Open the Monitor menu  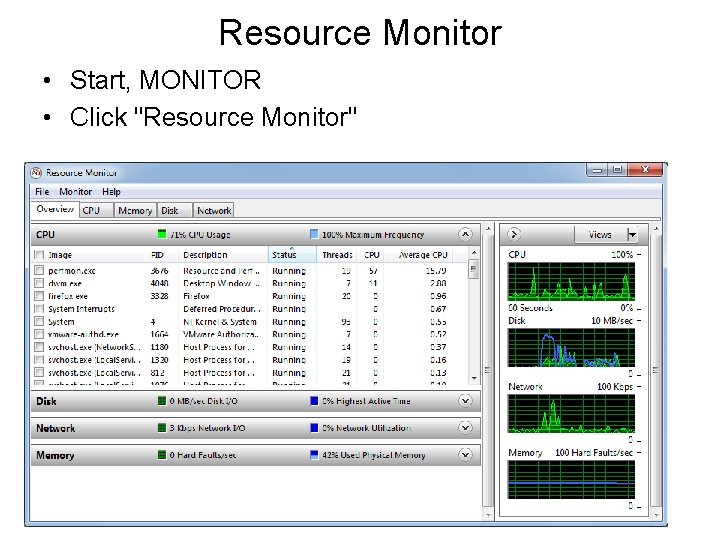pos(76,191)
